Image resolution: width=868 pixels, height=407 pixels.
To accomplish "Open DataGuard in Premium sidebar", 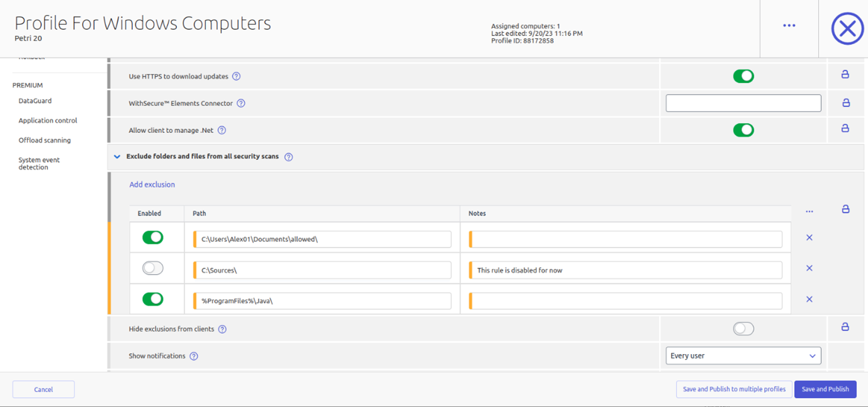I will [35, 101].
